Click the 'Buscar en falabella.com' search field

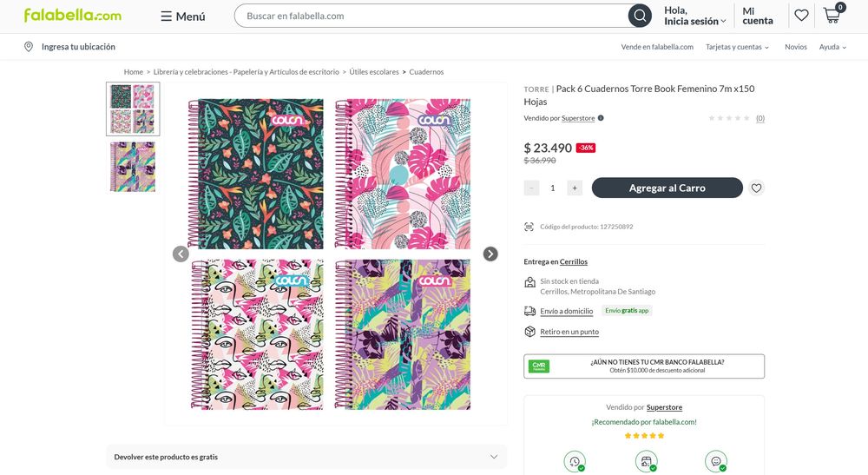pos(431,16)
